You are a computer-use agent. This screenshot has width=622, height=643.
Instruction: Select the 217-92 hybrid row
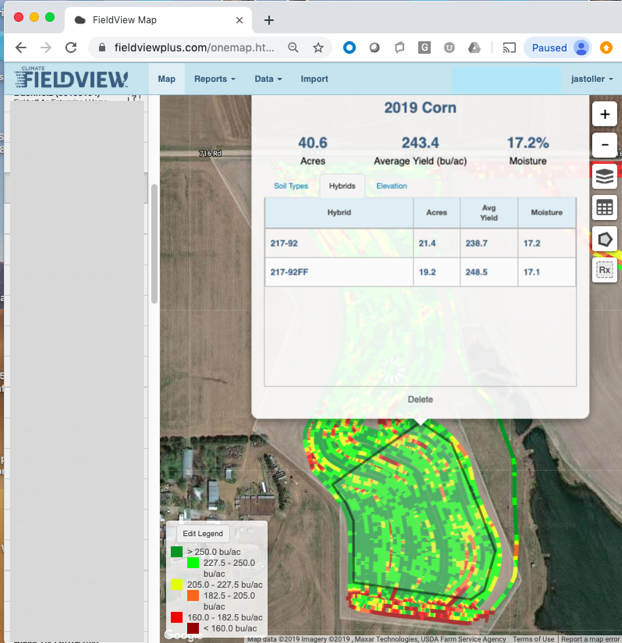(x=420, y=243)
